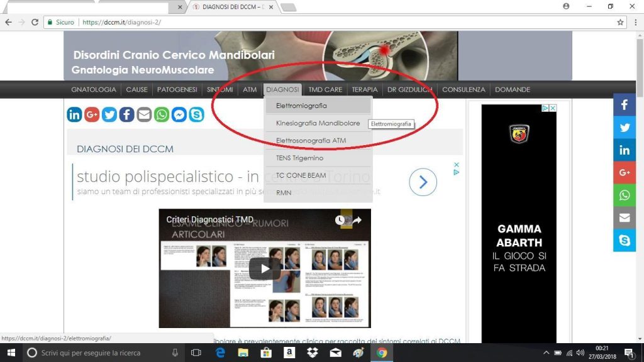Open the Chrome menu with three dots

point(635,22)
